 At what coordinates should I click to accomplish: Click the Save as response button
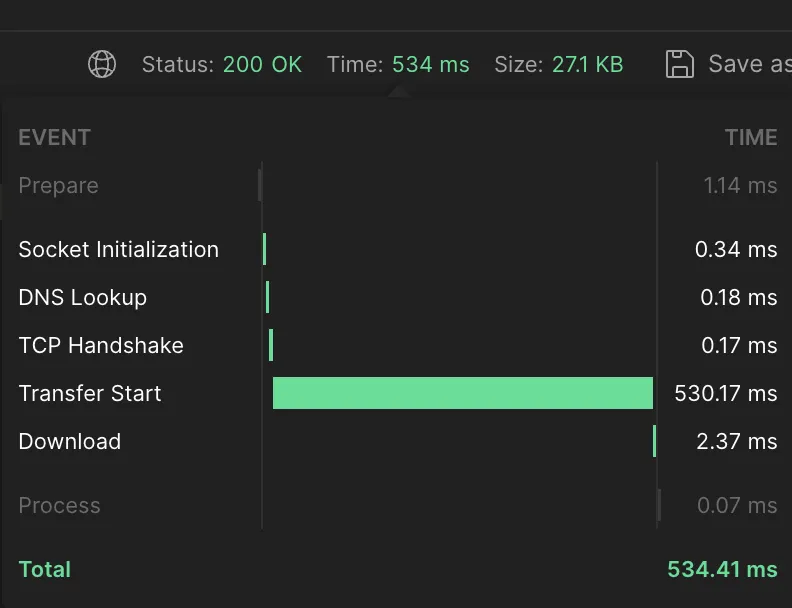(x=748, y=64)
